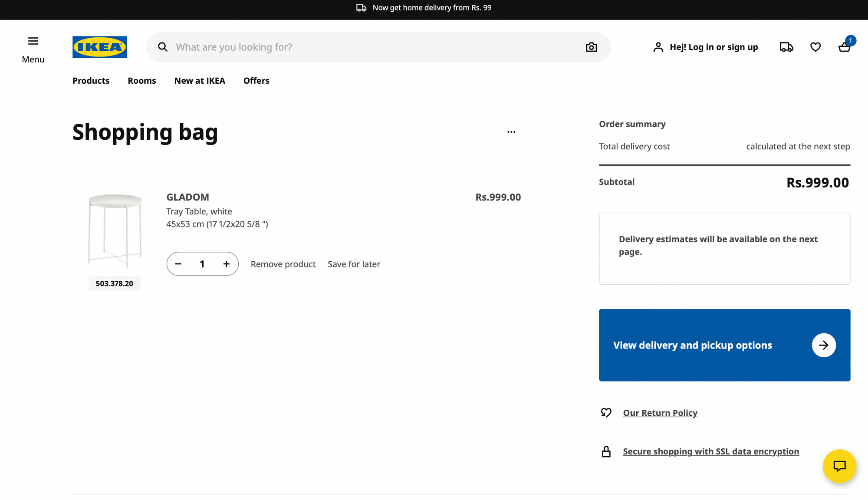The width and height of the screenshot is (868, 500).
Task: Save the GLADOM table for later
Action: [x=354, y=264]
